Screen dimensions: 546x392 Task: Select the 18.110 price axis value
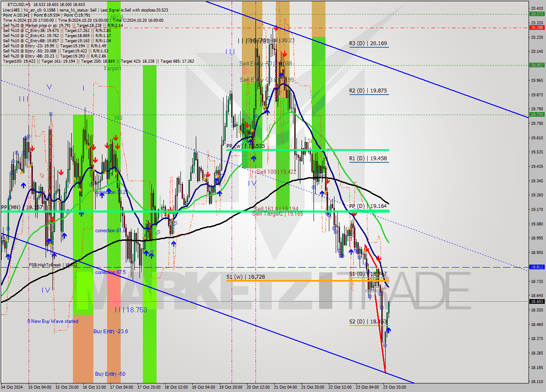coord(537,382)
